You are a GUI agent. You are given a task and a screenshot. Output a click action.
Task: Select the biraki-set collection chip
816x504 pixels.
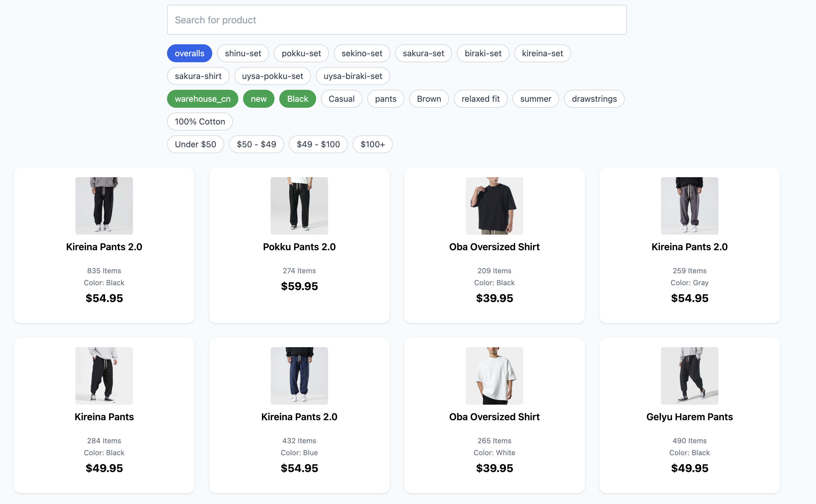pyautogui.click(x=483, y=53)
